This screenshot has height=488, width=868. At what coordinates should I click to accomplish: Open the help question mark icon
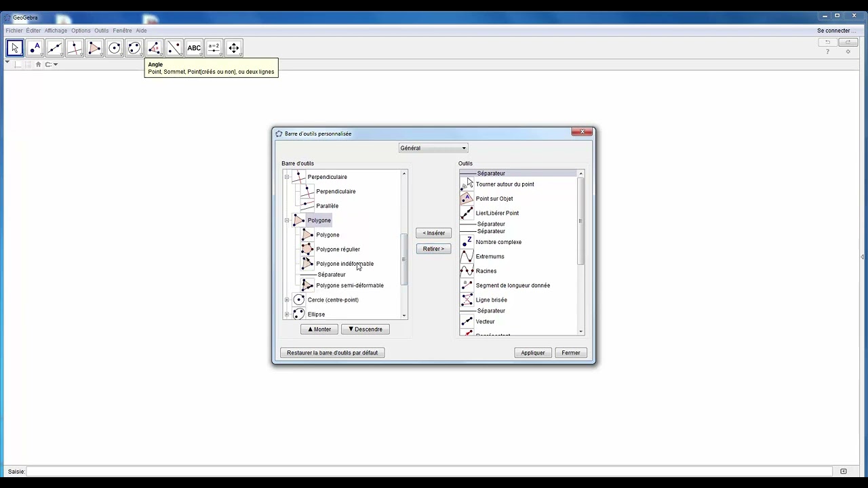click(827, 52)
